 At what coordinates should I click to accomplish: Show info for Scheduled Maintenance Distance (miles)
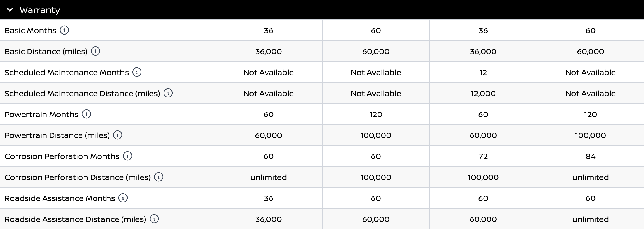168,93
